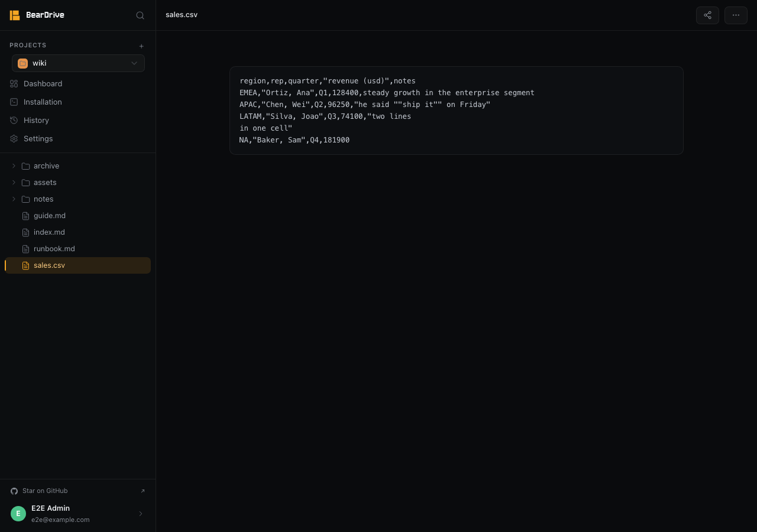Image resolution: width=757 pixels, height=532 pixels.
Task: Click the notes folder icon
Action: click(x=25, y=199)
